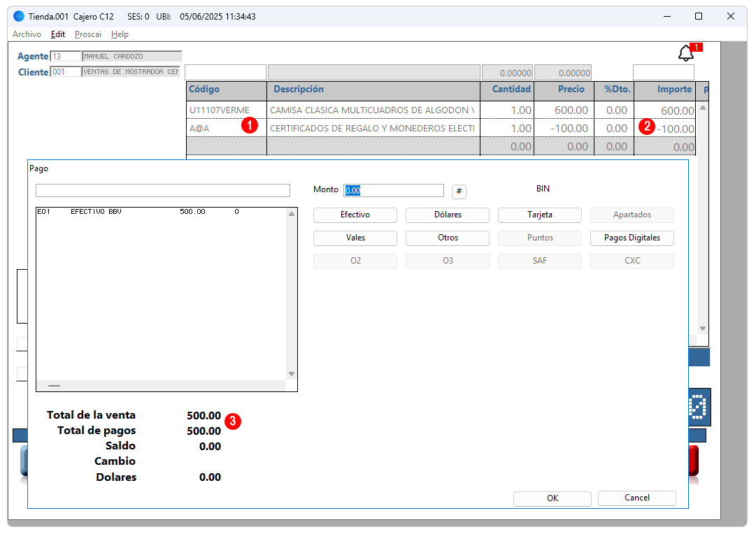Choose Dólares payment method
Image resolution: width=756 pixels, height=534 pixels.
(x=448, y=215)
